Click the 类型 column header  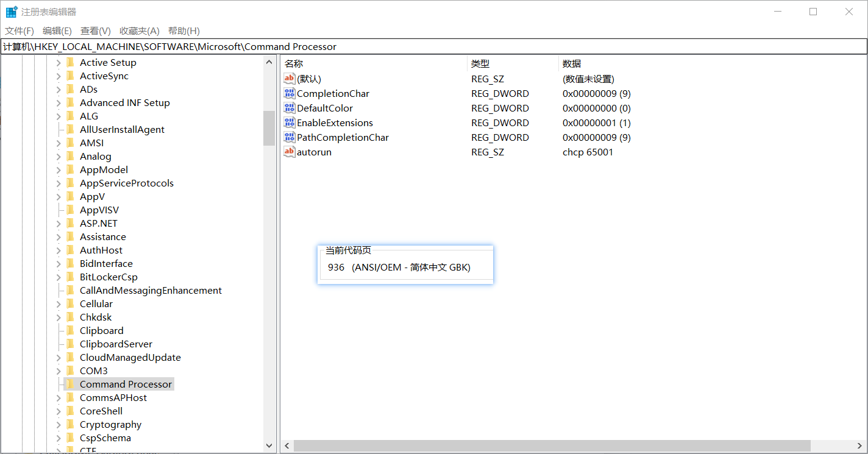(x=480, y=63)
